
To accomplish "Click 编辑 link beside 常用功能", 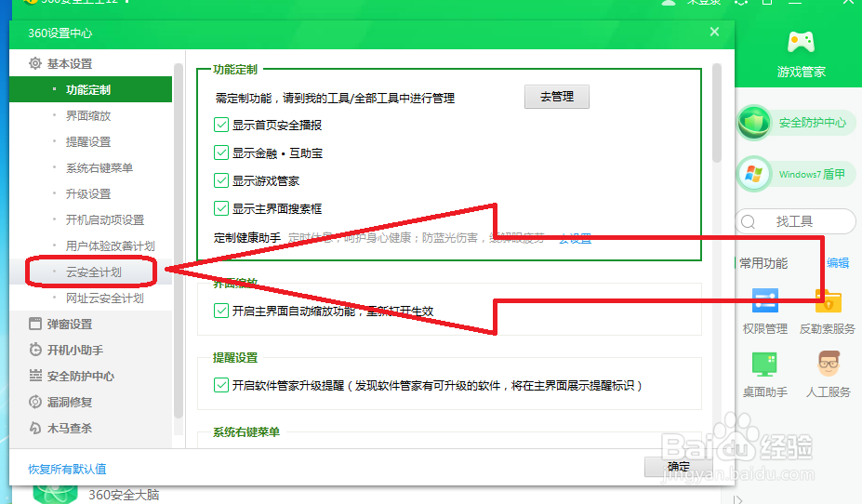I will pos(838,263).
